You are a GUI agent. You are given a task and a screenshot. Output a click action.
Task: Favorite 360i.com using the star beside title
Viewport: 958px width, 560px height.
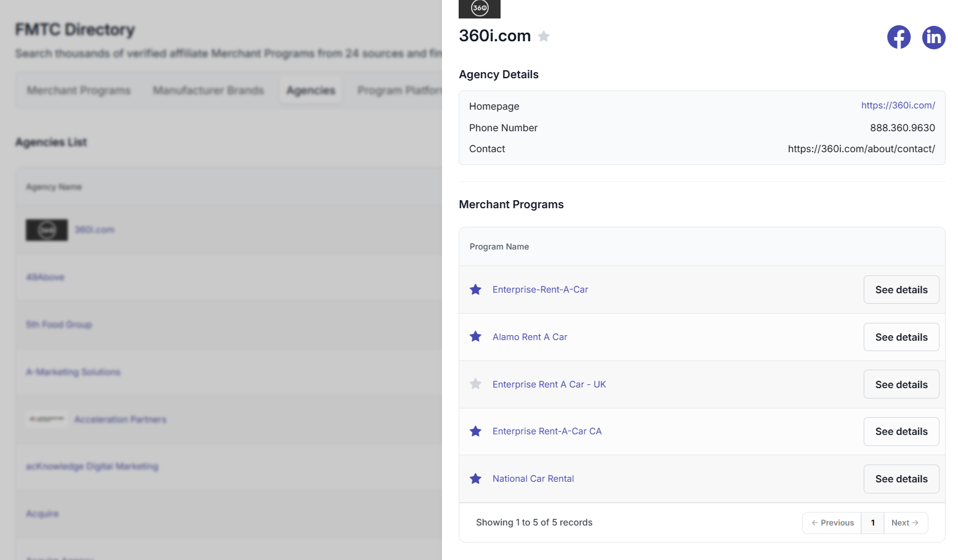point(544,36)
